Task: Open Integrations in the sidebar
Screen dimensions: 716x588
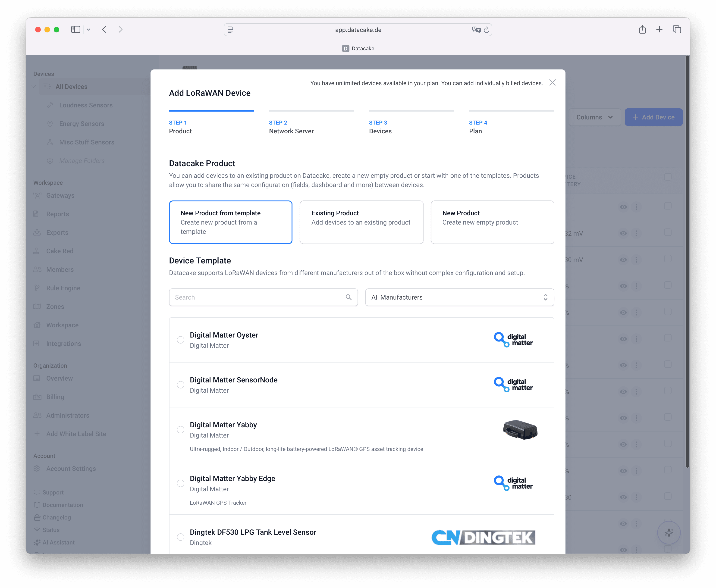Action: click(63, 344)
